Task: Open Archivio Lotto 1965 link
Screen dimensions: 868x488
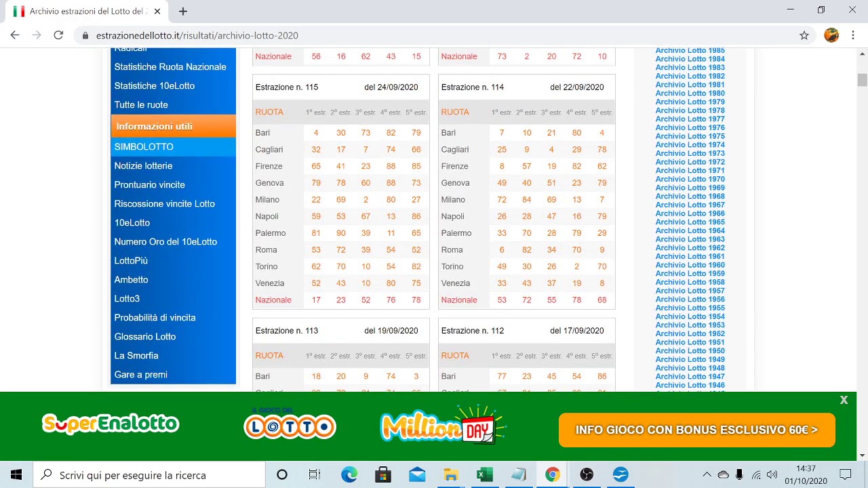Action: click(x=690, y=222)
